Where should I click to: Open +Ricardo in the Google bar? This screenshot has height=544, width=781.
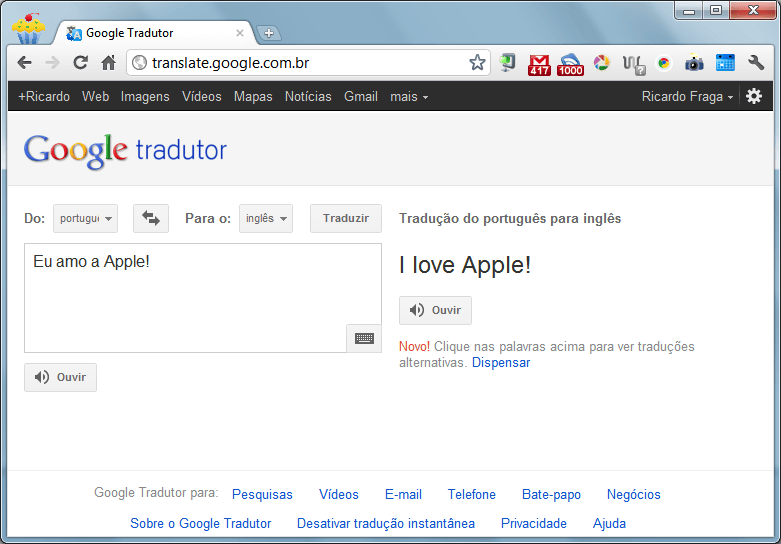point(44,97)
